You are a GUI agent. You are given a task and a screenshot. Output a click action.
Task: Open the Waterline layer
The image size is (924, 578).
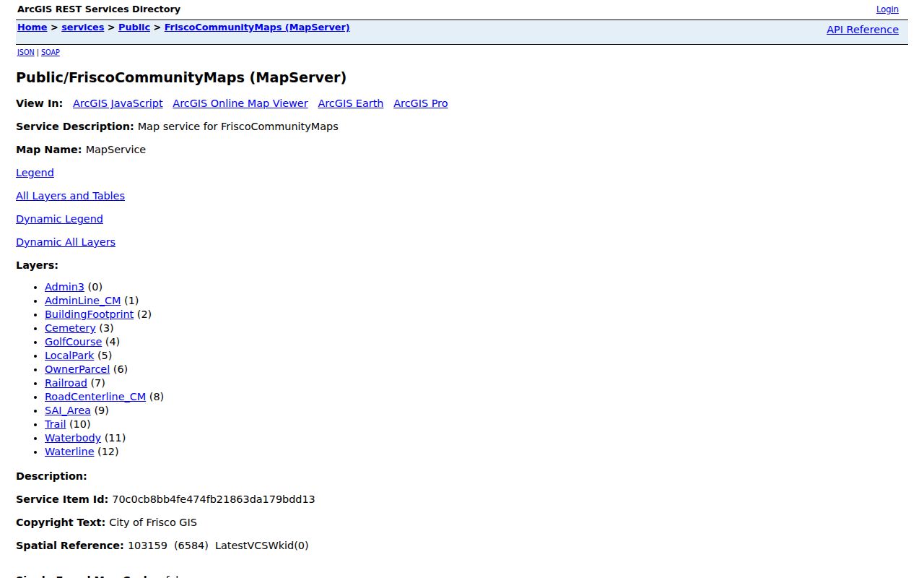[x=69, y=452]
